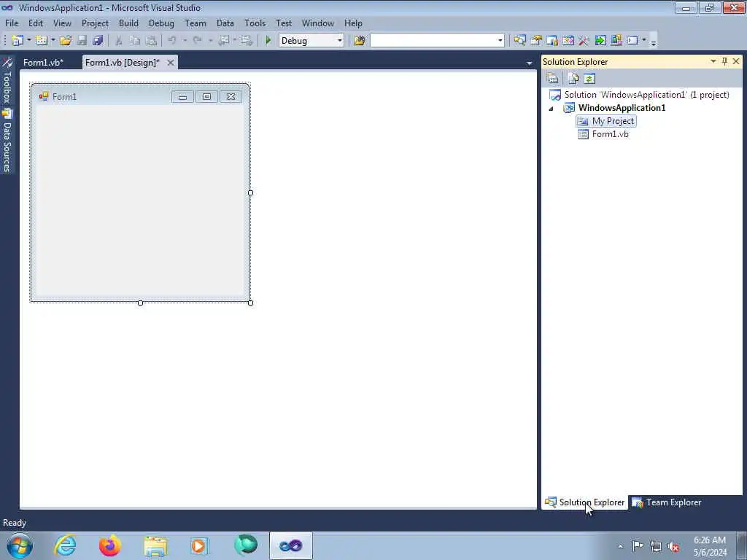Open the Toolbox wrench-and-hammer toolbar icon

coord(584,41)
